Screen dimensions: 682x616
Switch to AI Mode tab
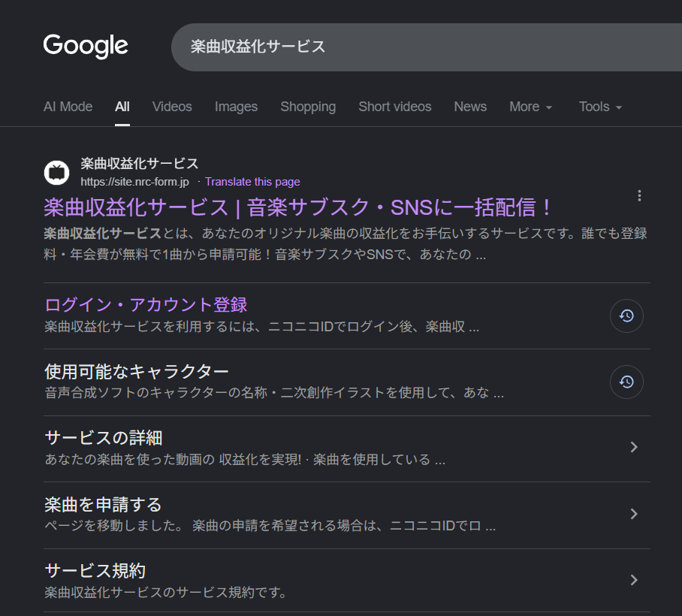pos(68,107)
